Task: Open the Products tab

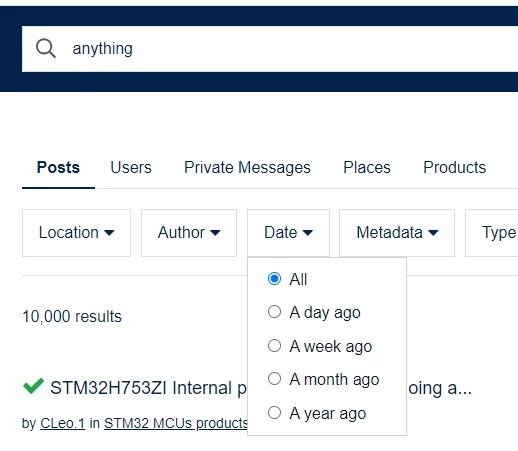Action: point(454,167)
